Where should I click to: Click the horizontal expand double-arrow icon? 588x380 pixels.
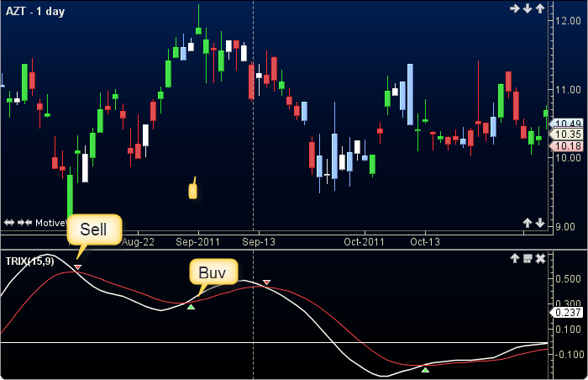pyautogui.click(x=9, y=223)
